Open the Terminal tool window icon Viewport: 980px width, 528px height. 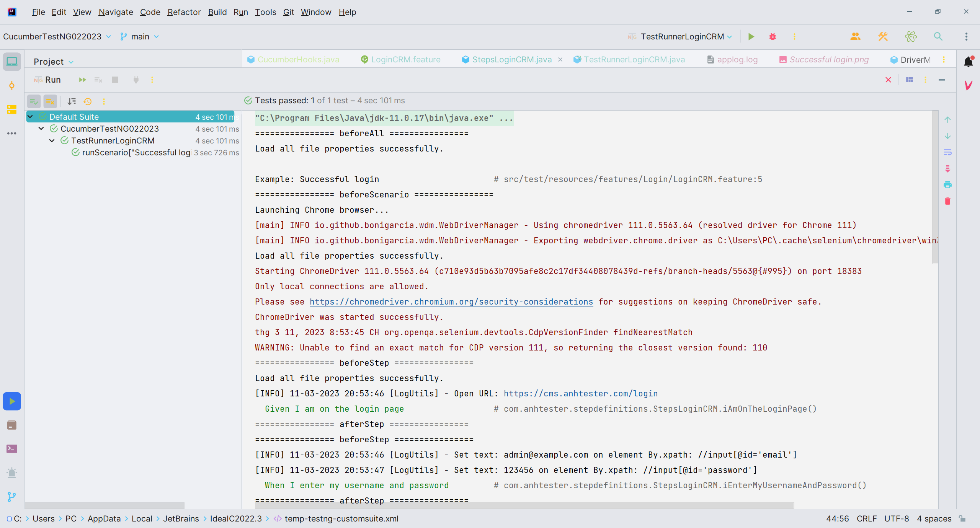coord(12,449)
